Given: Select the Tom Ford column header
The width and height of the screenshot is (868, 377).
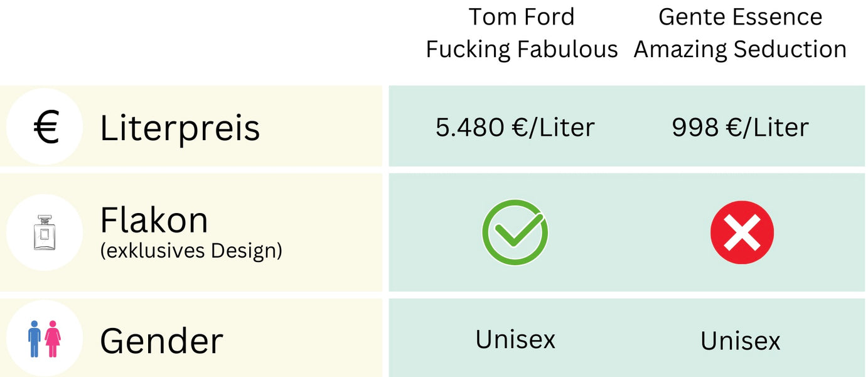Looking at the screenshot, I should click(522, 33).
